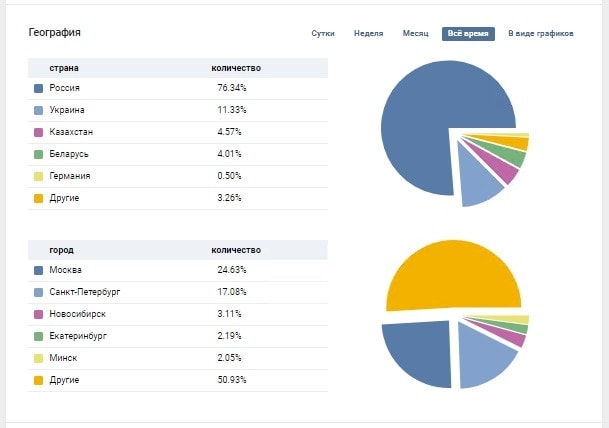Switch to the Сутки period tab
The image size is (609, 428).
point(323,33)
